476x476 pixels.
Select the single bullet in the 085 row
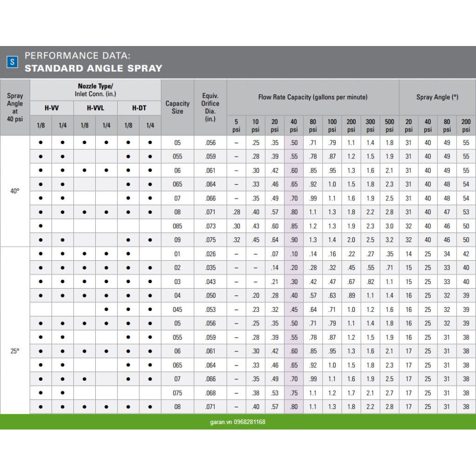point(41,226)
